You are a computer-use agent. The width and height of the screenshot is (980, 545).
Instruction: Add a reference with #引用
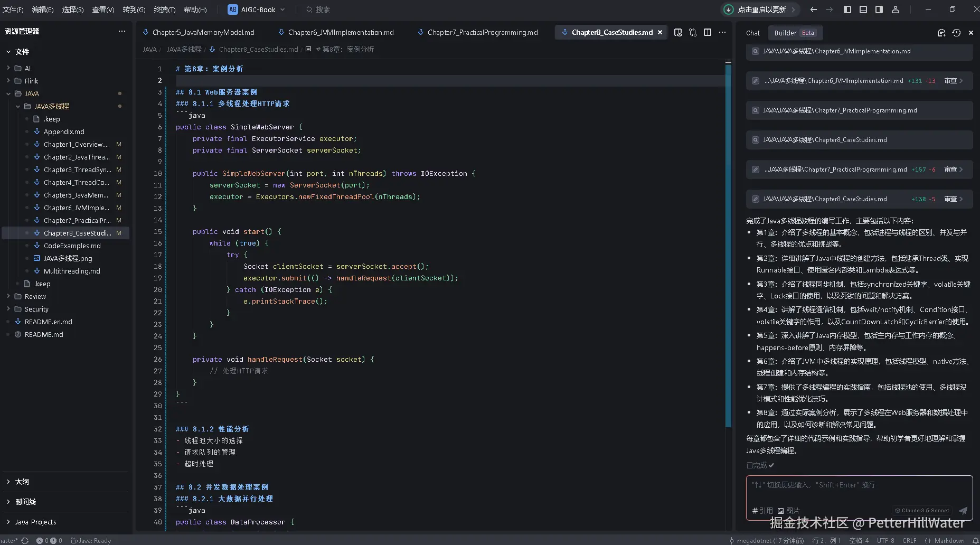(x=762, y=511)
